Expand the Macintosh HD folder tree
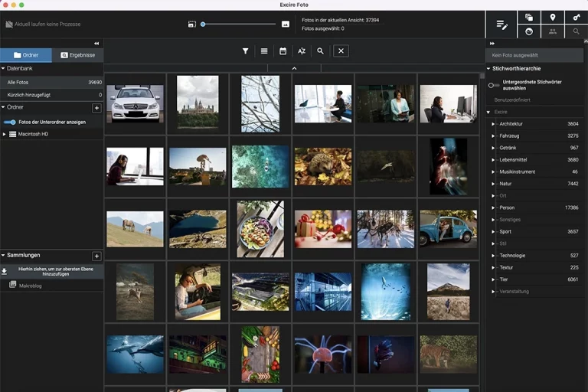 5,134
